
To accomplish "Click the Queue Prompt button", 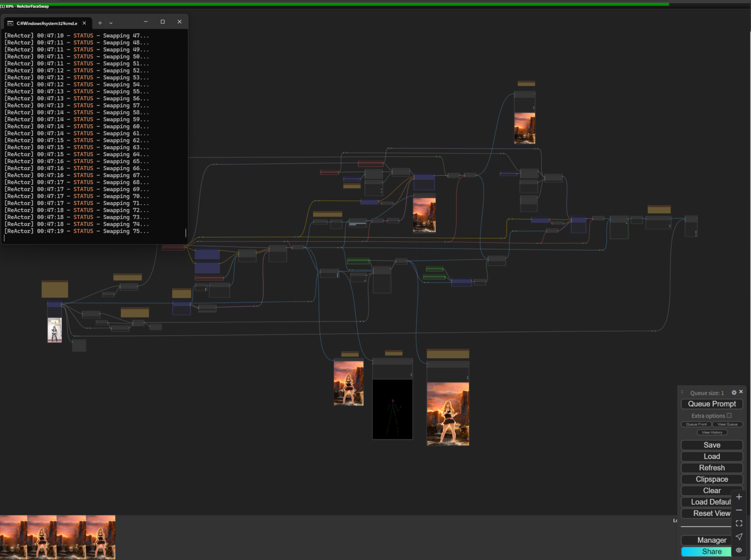I will tap(712, 404).
